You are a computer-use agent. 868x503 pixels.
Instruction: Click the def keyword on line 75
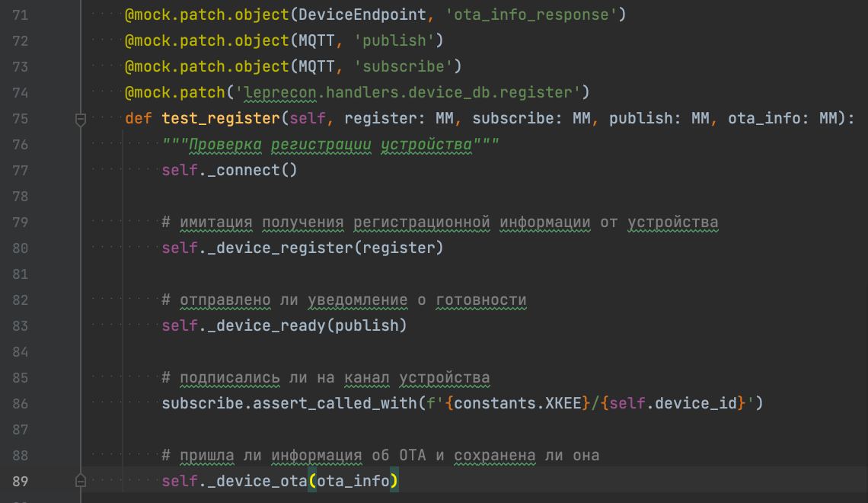pos(138,119)
